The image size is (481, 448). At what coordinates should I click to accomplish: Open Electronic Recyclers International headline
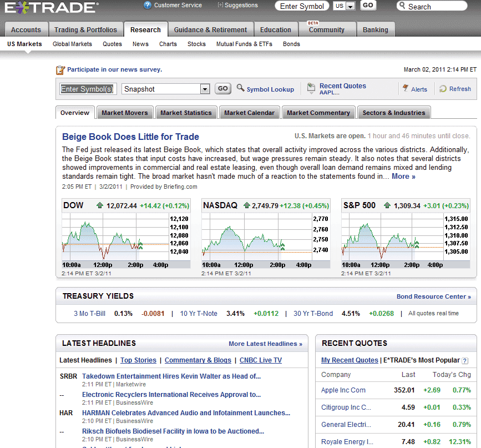[x=171, y=395]
